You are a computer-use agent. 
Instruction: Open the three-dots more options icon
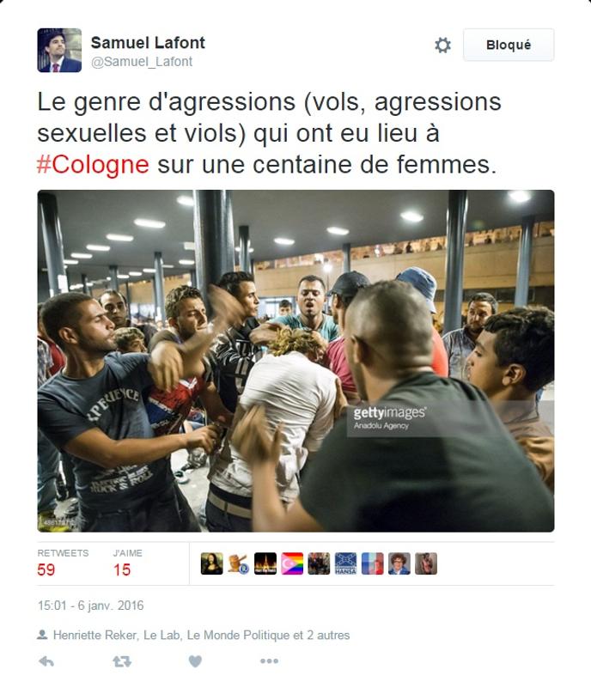click(x=269, y=660)
